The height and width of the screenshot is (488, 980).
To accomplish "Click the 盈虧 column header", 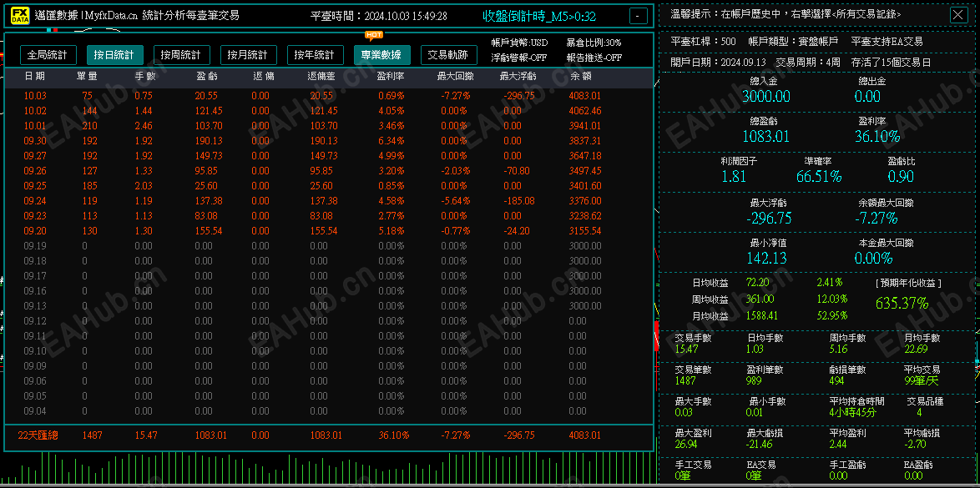I will 206,76.
